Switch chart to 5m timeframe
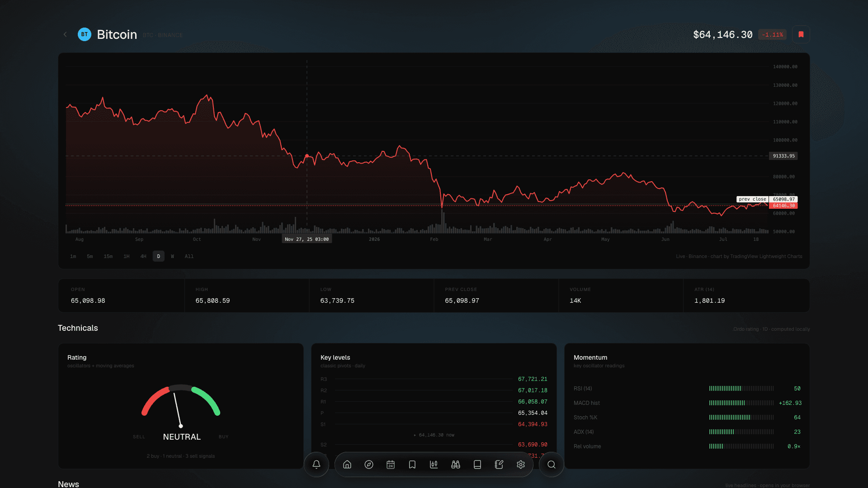 click(x=90, y=256)
